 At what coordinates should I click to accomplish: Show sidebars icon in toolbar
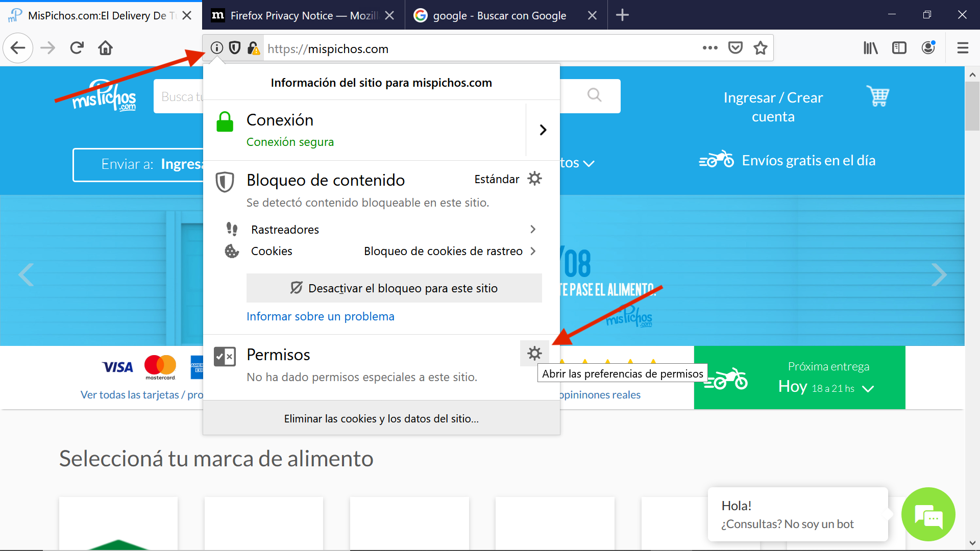899,48
